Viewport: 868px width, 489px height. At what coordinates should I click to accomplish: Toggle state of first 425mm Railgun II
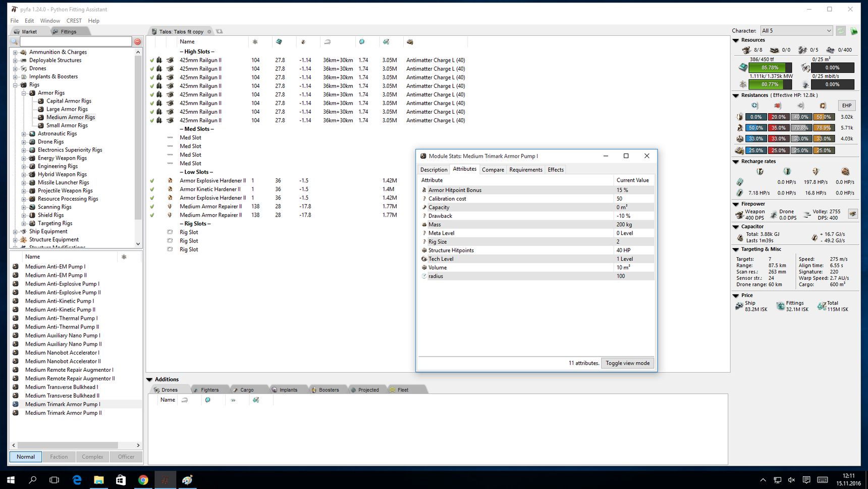click(x=152, y=60)
